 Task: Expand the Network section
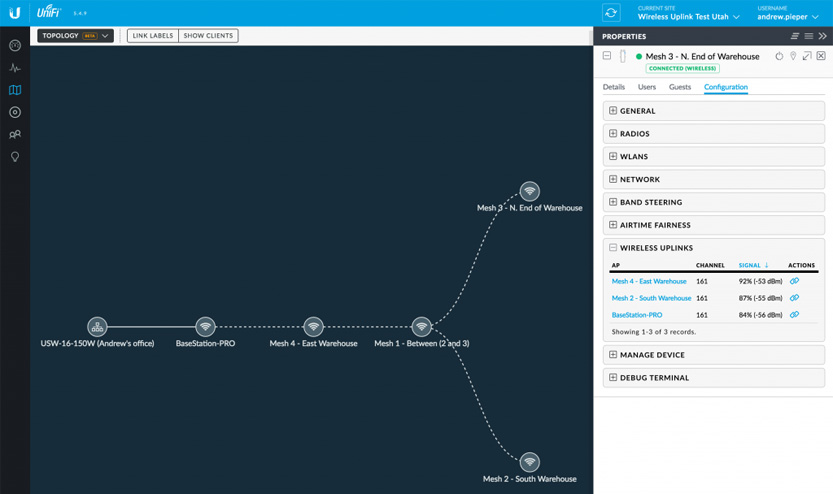point(713,180)
